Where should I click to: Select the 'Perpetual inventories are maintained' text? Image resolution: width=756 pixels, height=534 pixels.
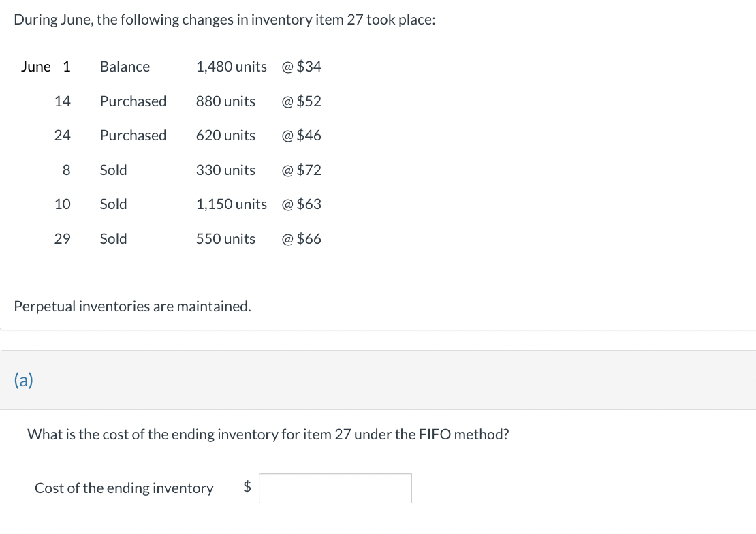[132, 306]
